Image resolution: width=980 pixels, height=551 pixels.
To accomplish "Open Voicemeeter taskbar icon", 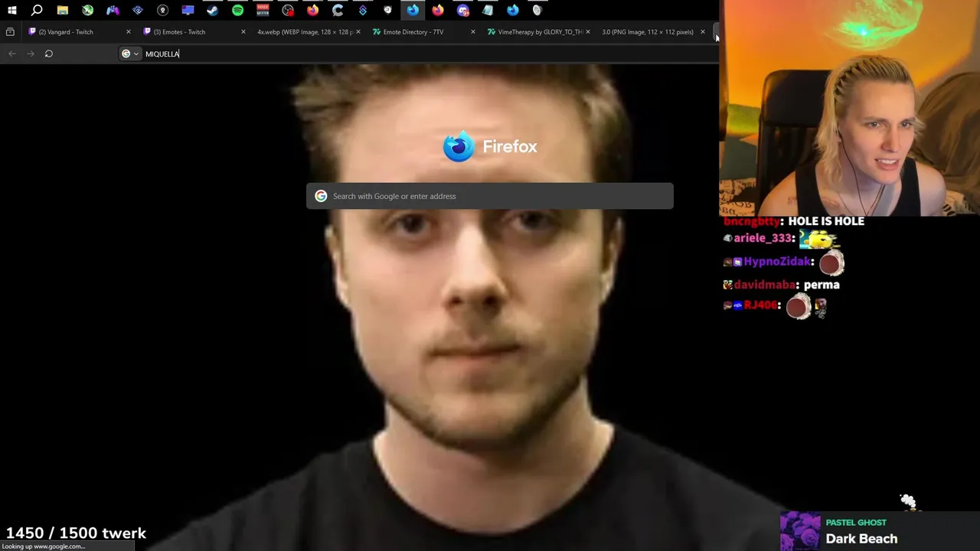I will pos(263,10).
